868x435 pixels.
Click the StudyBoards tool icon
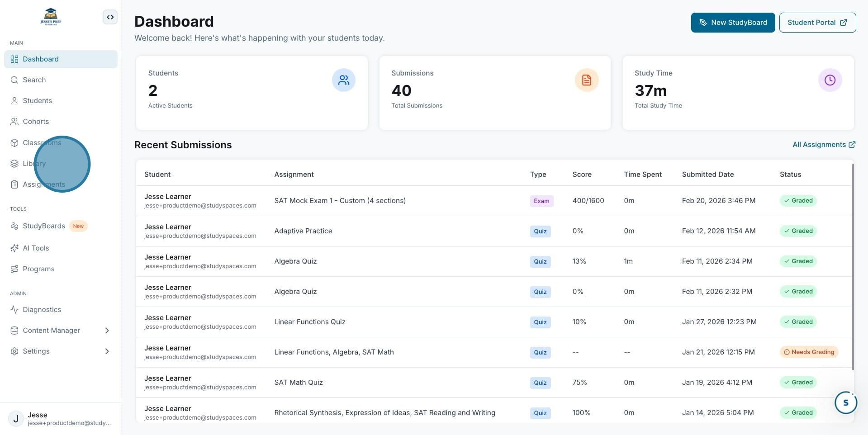(x=14, y=226)
